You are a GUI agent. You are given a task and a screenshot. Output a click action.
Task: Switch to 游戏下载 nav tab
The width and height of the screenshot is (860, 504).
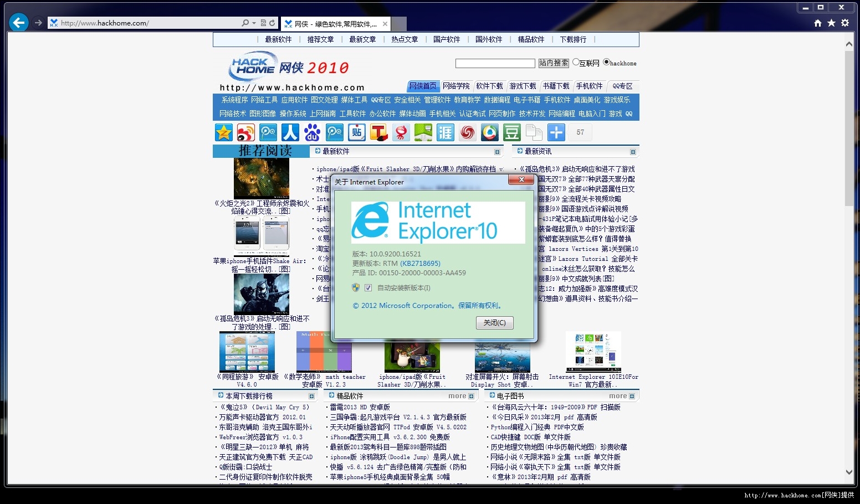[x=523, y=86]
